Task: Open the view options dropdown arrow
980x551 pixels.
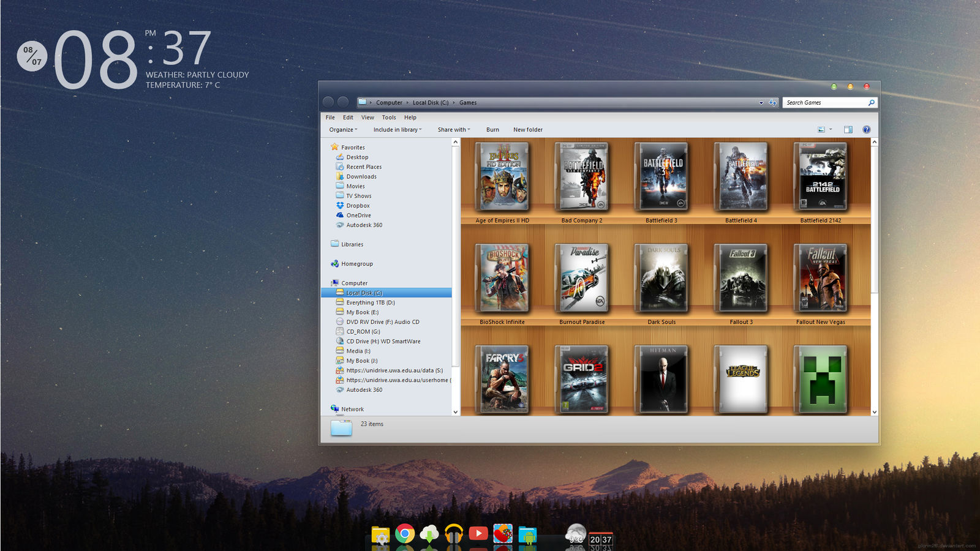Action: (831, 129)
